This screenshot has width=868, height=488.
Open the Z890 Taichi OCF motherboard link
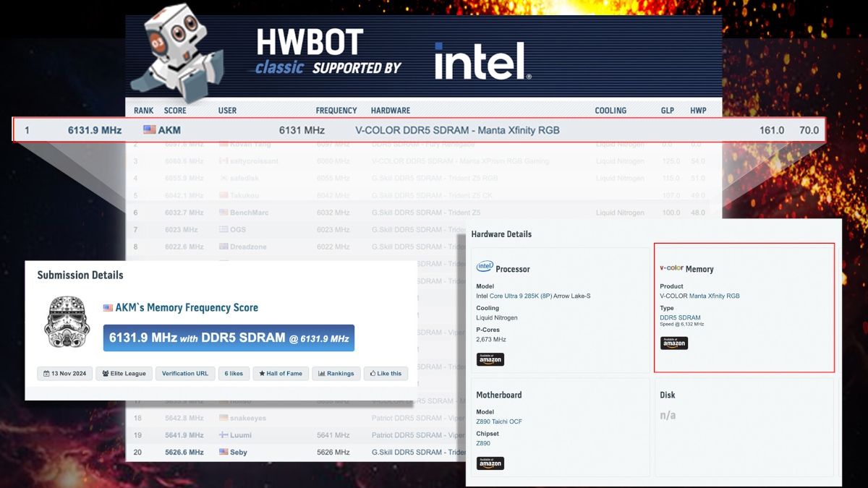click(498, 421)
